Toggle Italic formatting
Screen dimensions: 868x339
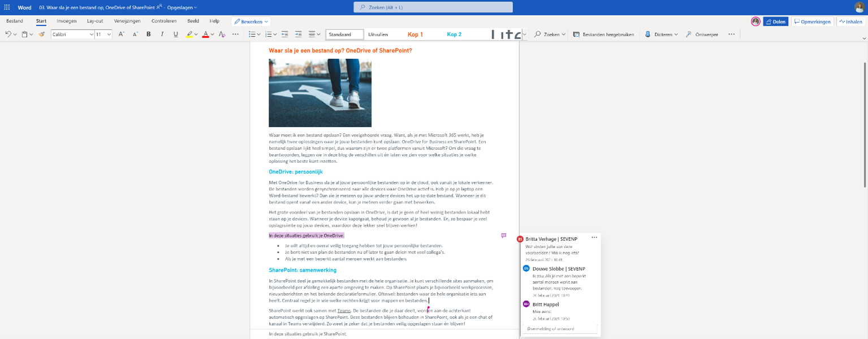point(162,34)
